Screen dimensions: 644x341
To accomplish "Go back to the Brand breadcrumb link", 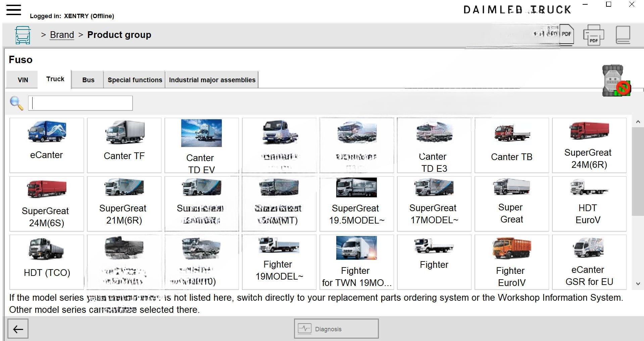I will (x=62, y=35).
